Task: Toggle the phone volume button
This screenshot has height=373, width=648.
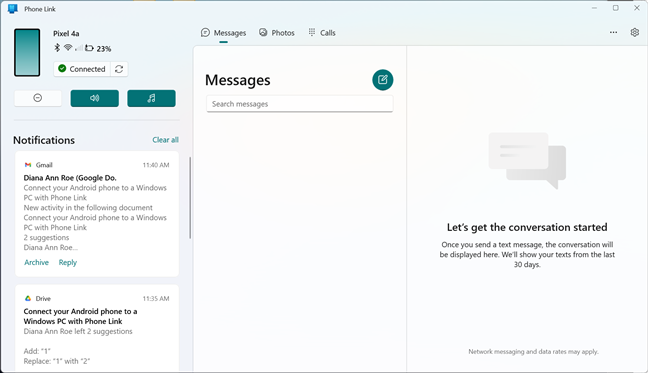Action: click(95, 98)
